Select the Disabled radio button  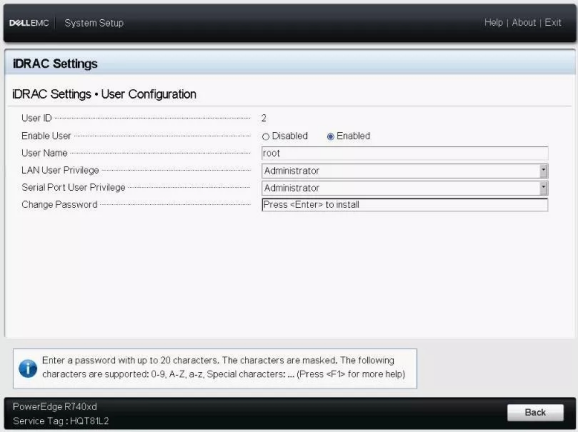265,137
